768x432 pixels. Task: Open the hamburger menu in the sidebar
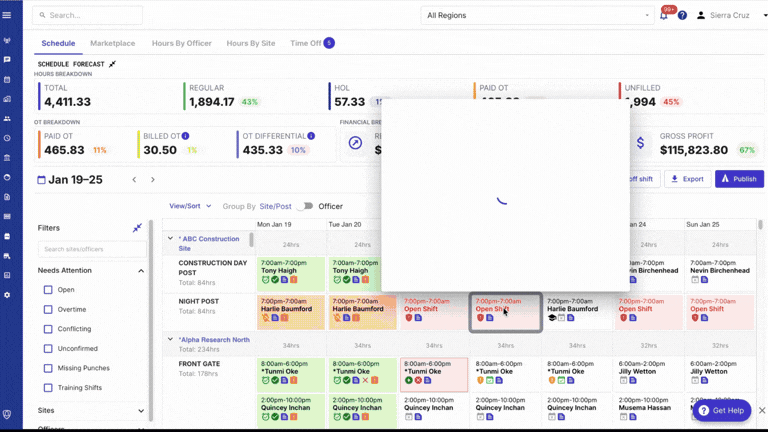click(7, 15)
